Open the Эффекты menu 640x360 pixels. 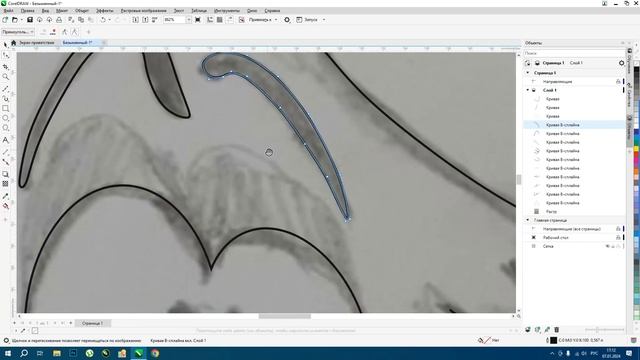click(105, 11)
